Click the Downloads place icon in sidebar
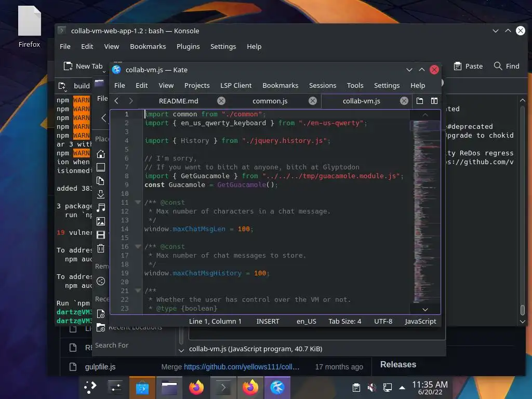Image resolution: width=532 pixels, height=399 pixels. tap(101, 194)
